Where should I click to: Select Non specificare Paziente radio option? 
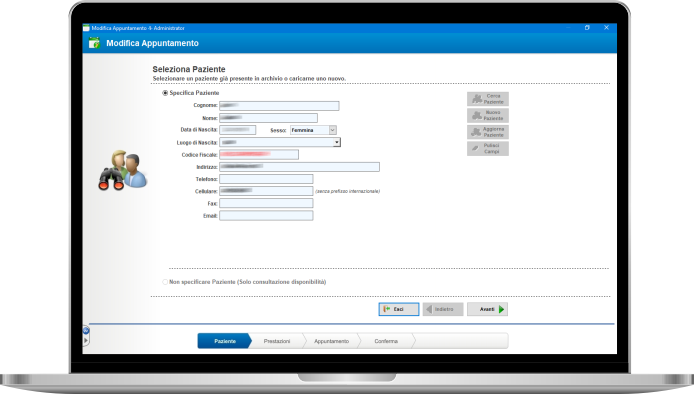[x=165, y=282]
